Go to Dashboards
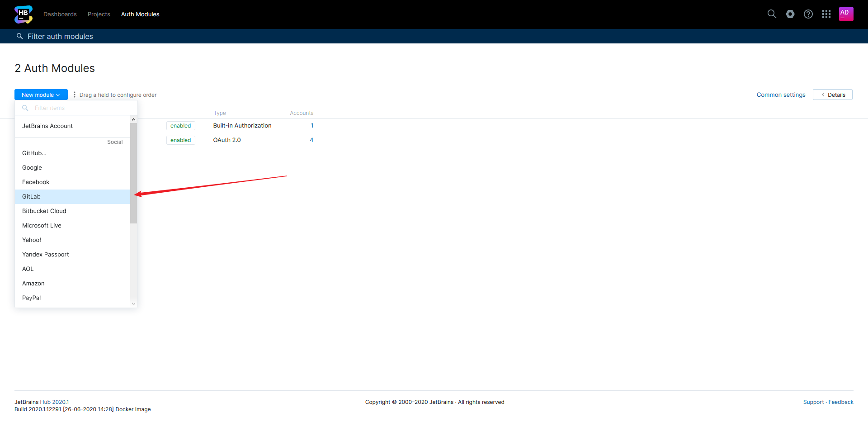 click(x=60, y=14)
